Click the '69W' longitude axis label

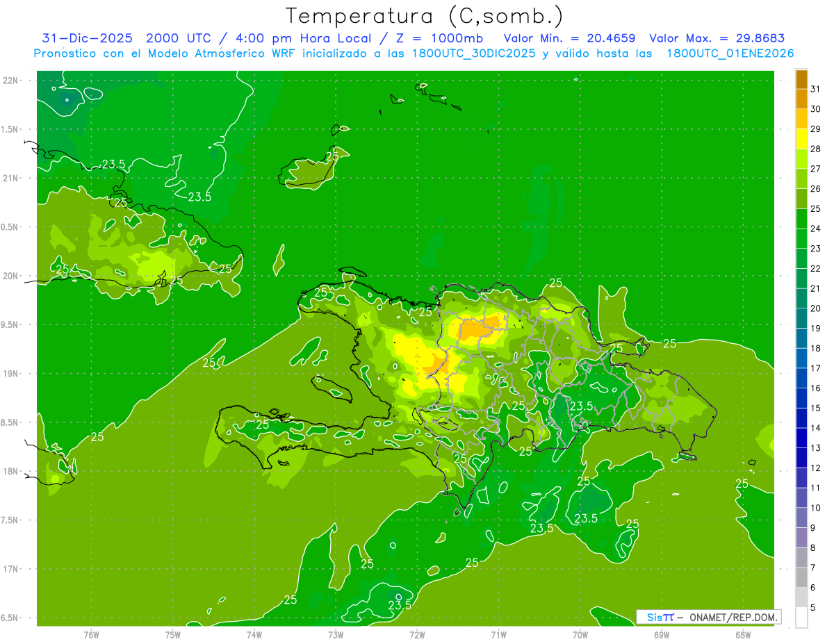(x=661, y=634)
